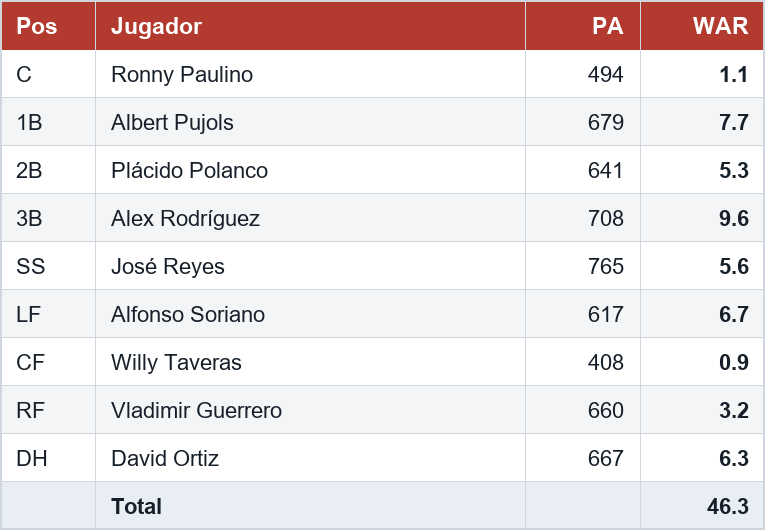Select Willy Taveras in the table
The width and height of the screenshot is (765, 530).
[x=176, y=363]
